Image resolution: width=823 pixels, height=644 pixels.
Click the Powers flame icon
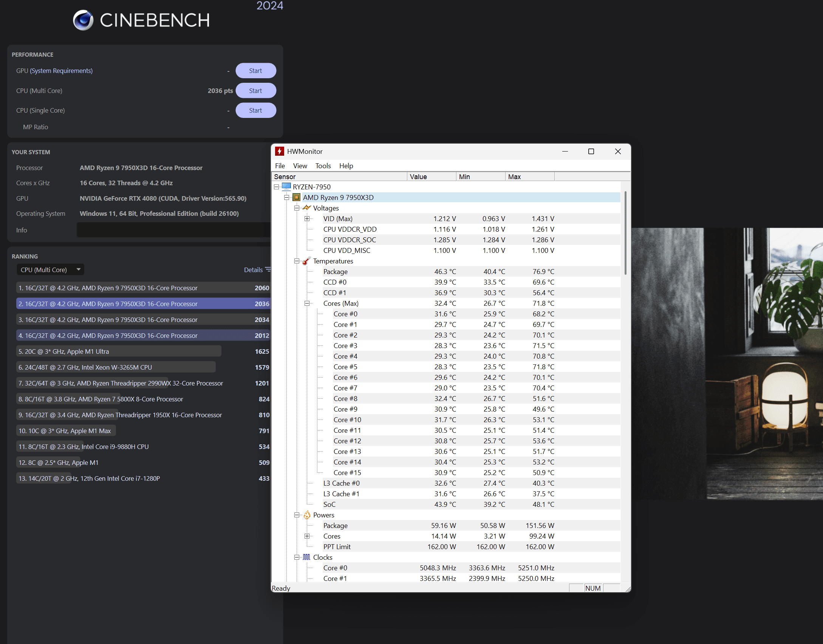307,515
